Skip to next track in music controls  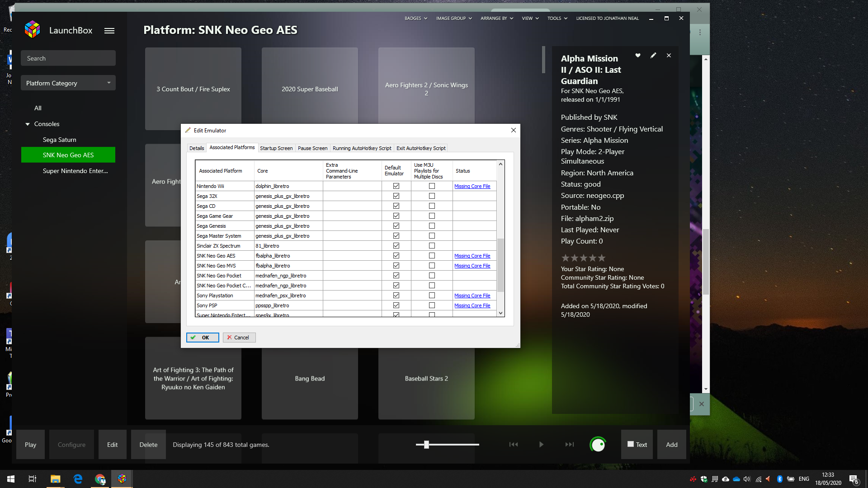point(570,445)
